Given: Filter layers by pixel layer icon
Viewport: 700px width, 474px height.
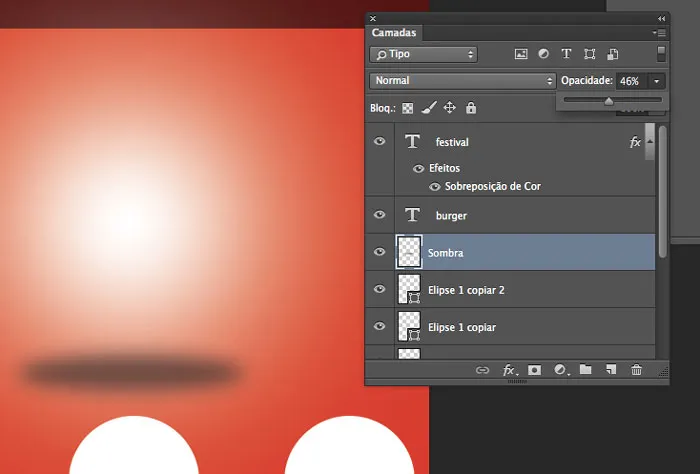Looking at the screenshot, I should point(521,54).
